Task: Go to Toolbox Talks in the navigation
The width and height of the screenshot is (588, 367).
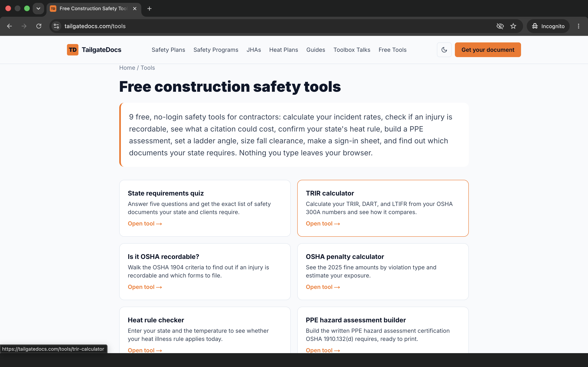Action: coord(352,50)
